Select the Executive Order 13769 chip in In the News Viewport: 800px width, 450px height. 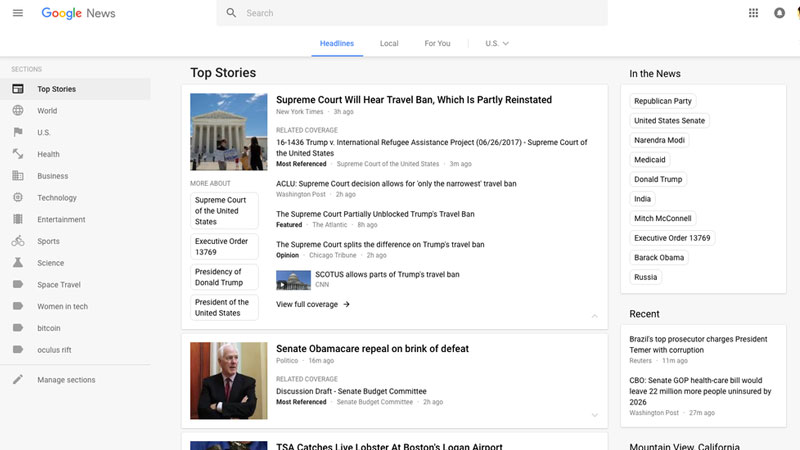(x=672, y=238)
